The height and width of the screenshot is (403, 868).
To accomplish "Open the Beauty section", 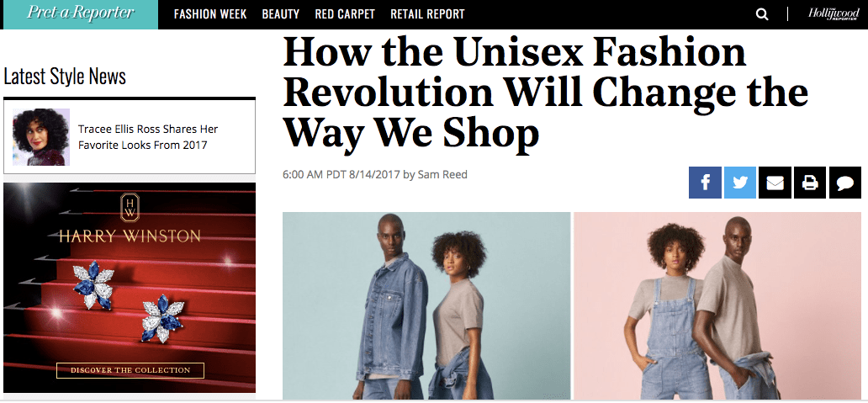I will [281, 14].
